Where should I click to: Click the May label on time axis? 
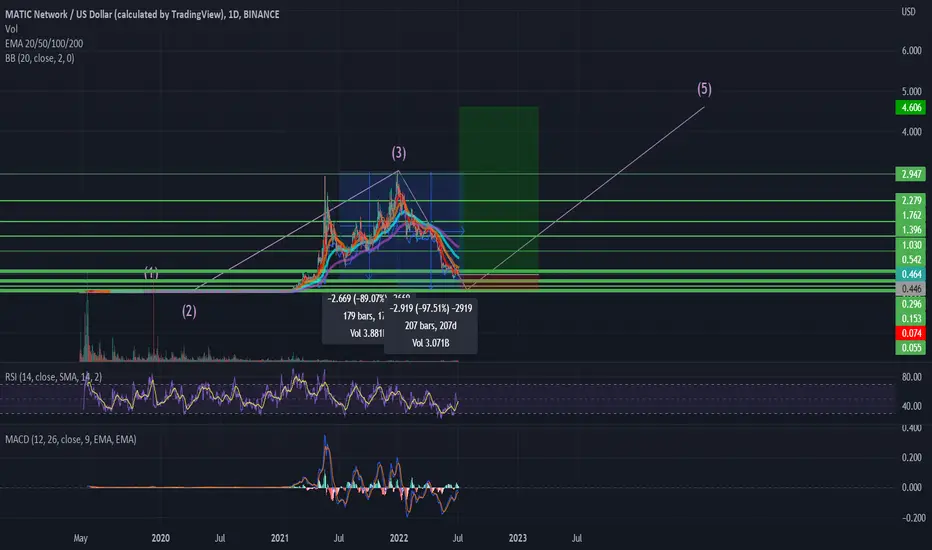pyautogui.click(x=80, y=538)
